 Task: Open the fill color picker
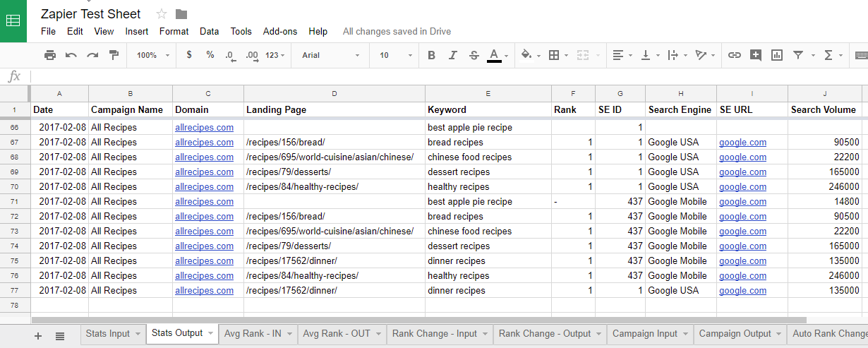[x=526, y=55]
